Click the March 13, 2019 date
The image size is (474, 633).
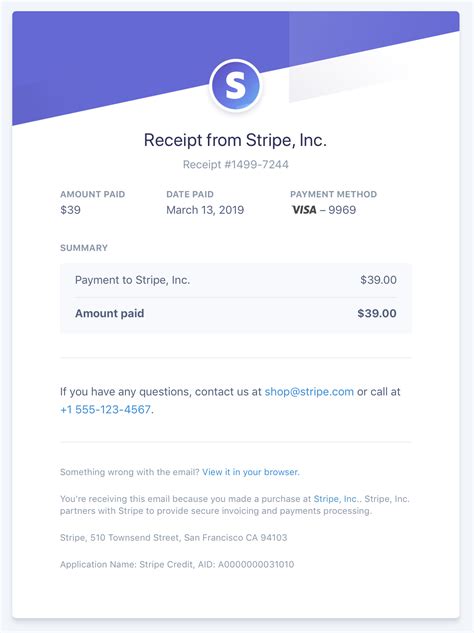205,210
